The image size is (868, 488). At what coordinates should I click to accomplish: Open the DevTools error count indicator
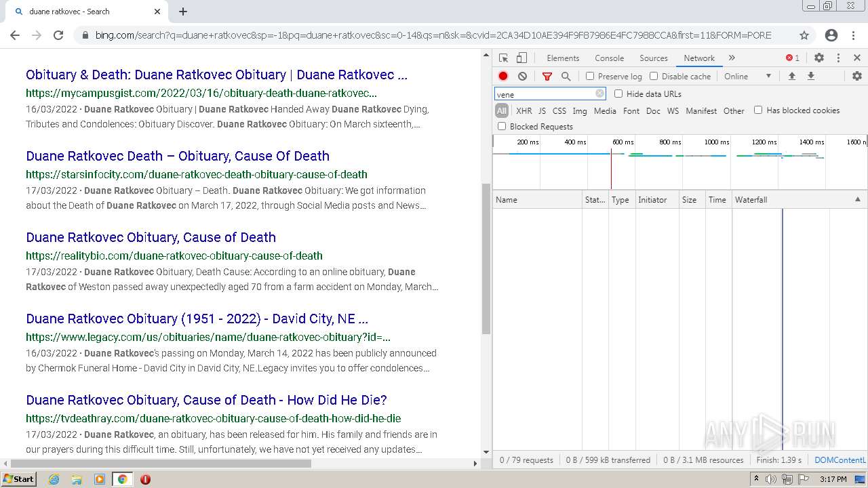pyautogui.click(x=792, y=58)
